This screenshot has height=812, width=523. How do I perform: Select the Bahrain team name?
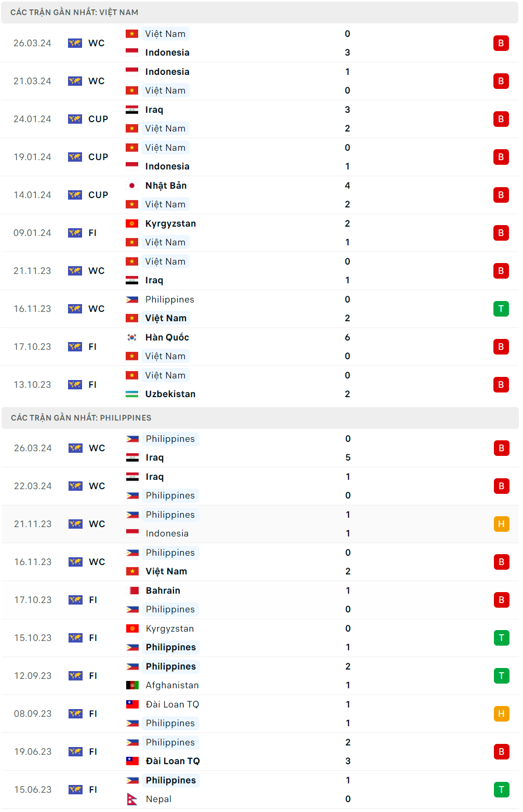click(163, 591)
